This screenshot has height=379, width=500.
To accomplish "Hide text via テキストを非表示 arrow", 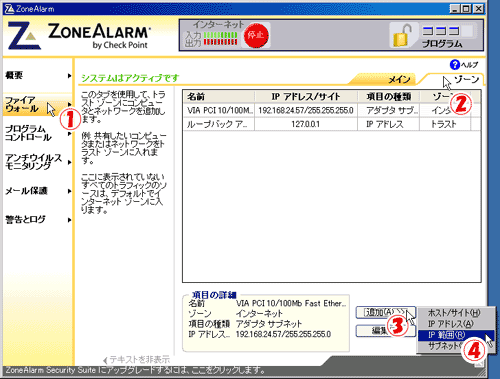I will (105, 360).
